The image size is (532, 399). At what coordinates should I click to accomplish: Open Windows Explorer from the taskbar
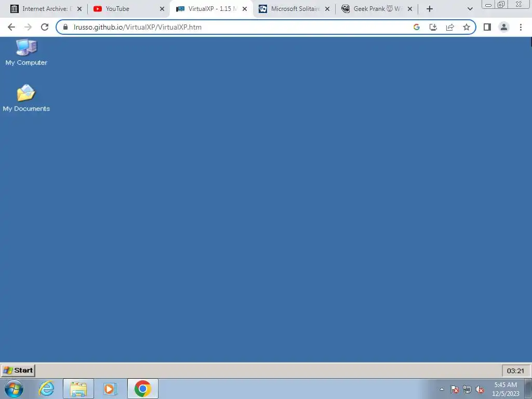[x=78, y=389]
